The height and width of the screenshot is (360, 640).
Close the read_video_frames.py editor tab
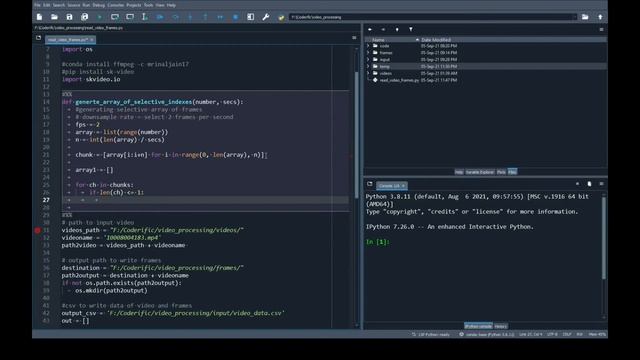point(91,40)
